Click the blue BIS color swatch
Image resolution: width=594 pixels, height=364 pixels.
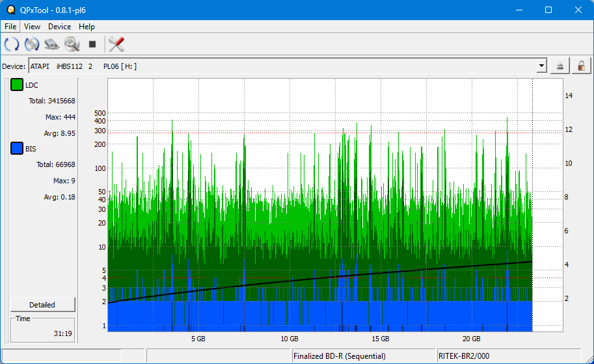[17, 149]
